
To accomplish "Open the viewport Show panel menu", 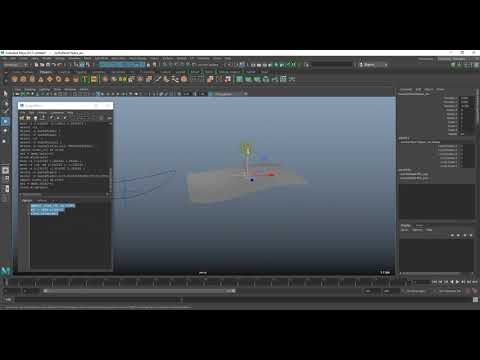I will click(58, 89).
